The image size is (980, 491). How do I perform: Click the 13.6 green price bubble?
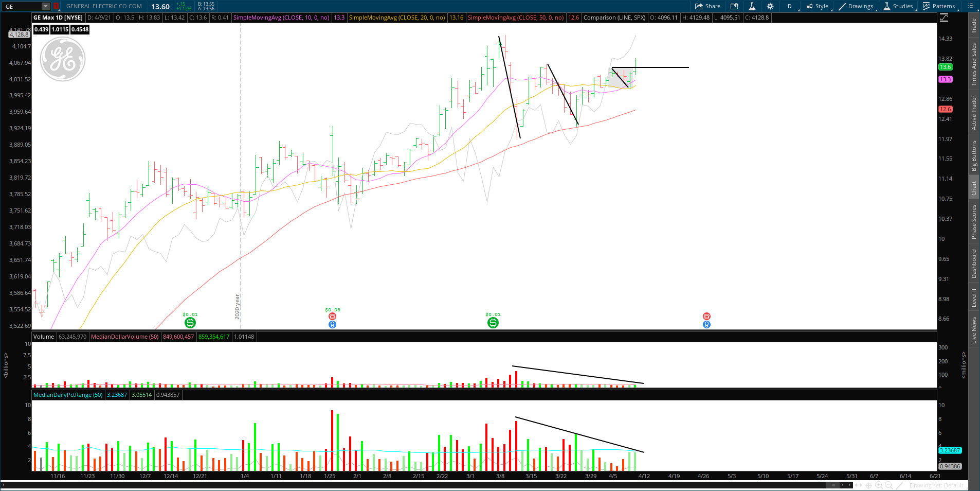[x=946, y=67]
